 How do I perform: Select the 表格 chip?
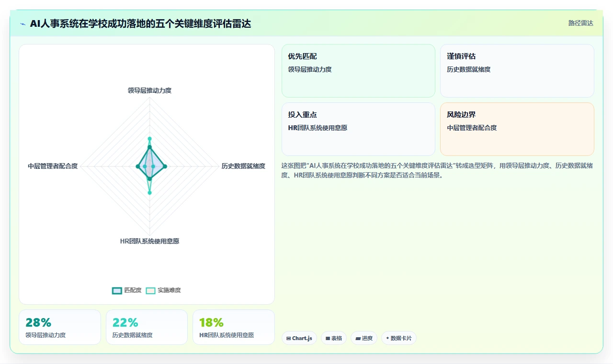tap(334, 338)
